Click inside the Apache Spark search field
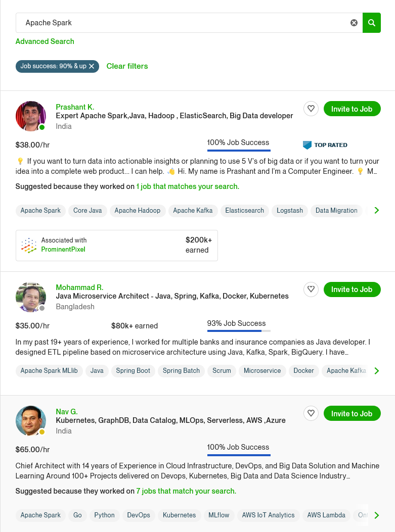 coord(152,23)
